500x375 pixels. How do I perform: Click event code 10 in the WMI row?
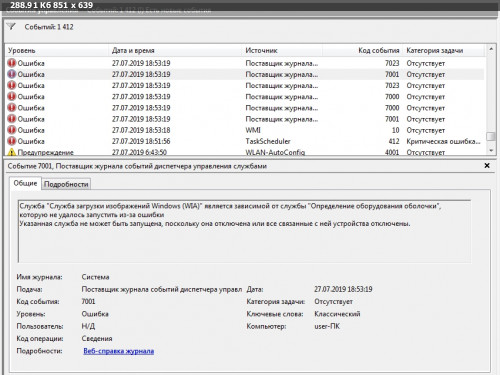(x=395, y=130)
